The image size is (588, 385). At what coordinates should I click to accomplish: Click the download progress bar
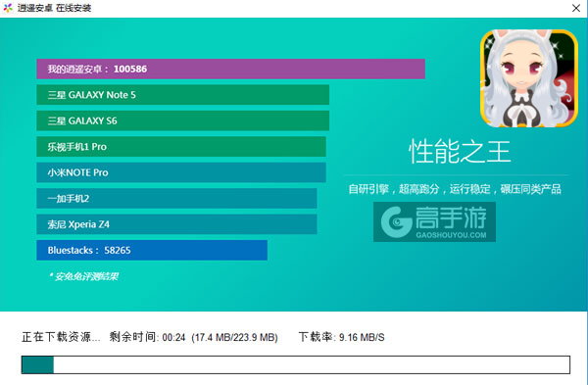pyautogui.click(x=296, y=365)
